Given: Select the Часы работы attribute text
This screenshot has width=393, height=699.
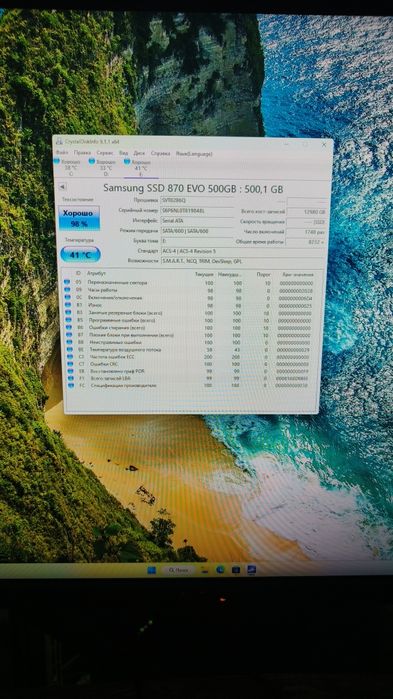Looking at the screenshot, I should coord(102,290).
